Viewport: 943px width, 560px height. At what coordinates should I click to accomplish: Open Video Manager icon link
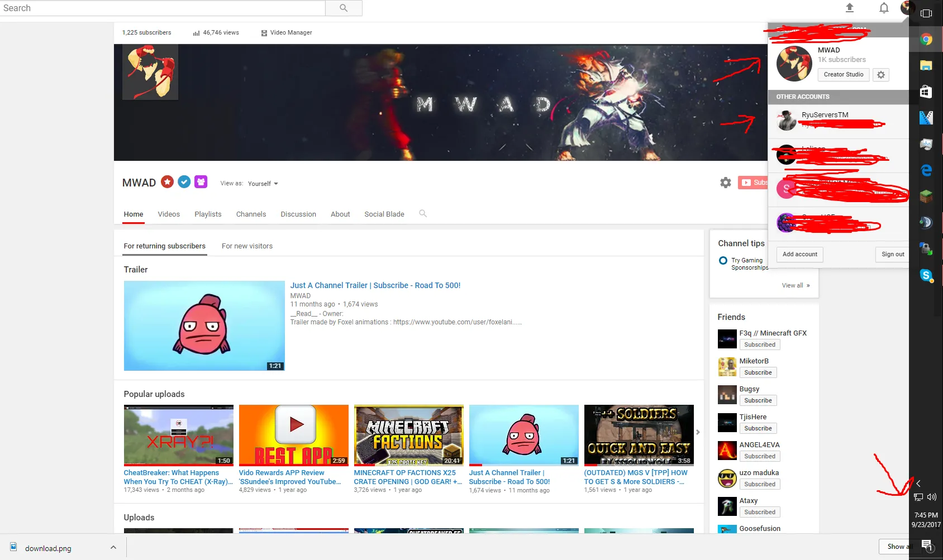(x=286, y=33)
